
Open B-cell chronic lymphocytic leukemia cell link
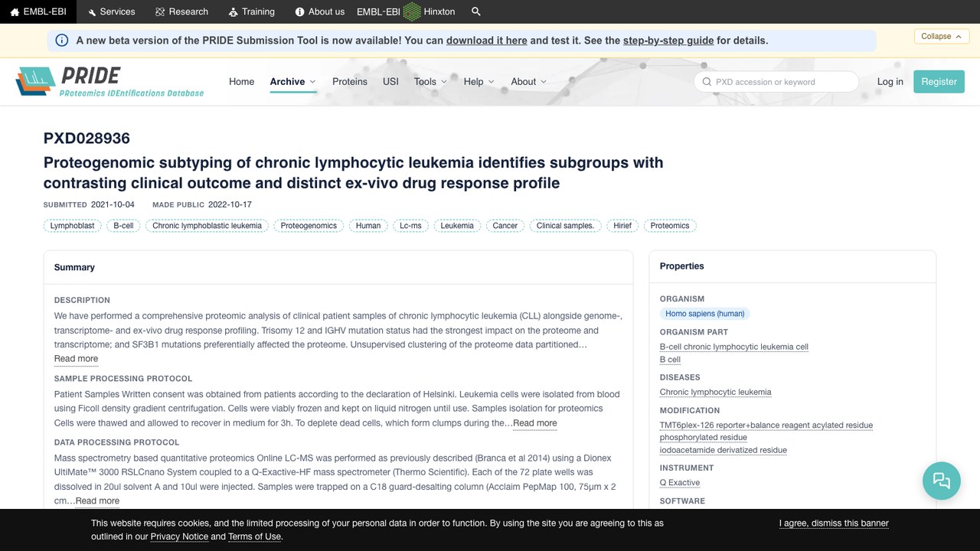[734, 347]
